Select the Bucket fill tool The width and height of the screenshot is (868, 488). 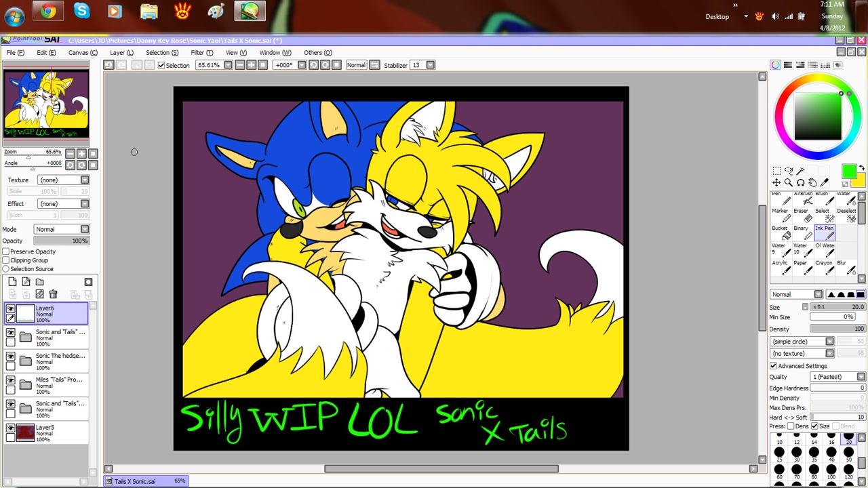pyautogui.click(x=781, y=232)
